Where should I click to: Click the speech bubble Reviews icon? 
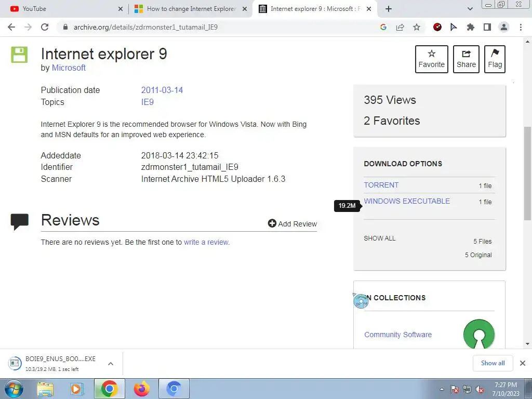pyautogui.click(x=19, y=221)
